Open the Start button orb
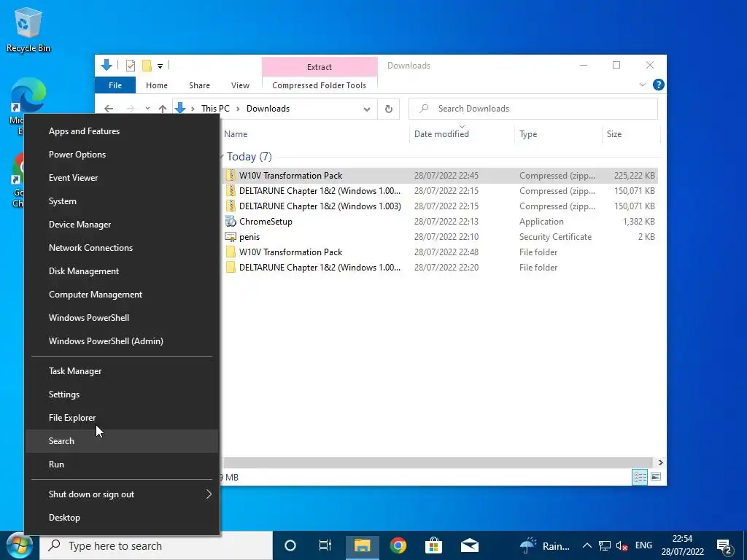The height and width of the screenshot is (560, 747). pos(19,545)
